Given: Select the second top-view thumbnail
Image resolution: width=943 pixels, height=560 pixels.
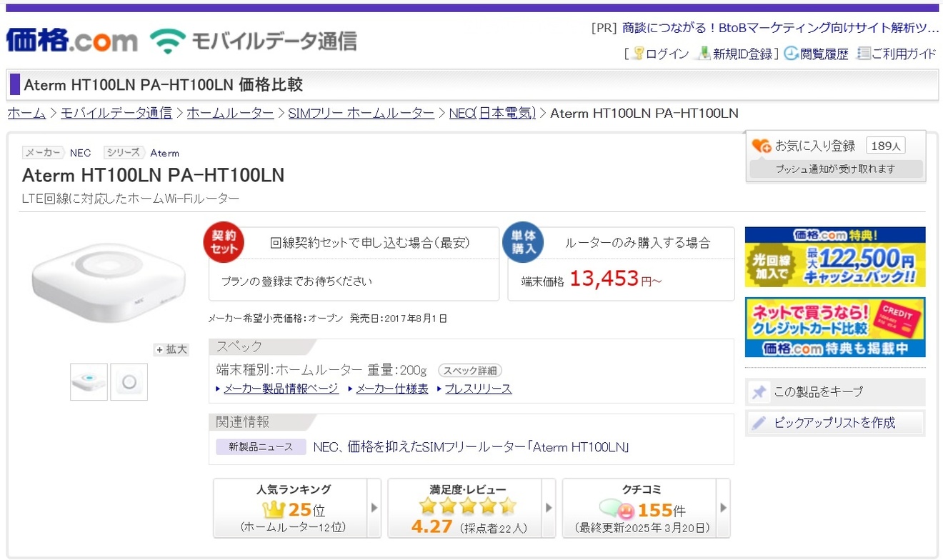Looking at the screenshot, I should coord(129,381).
